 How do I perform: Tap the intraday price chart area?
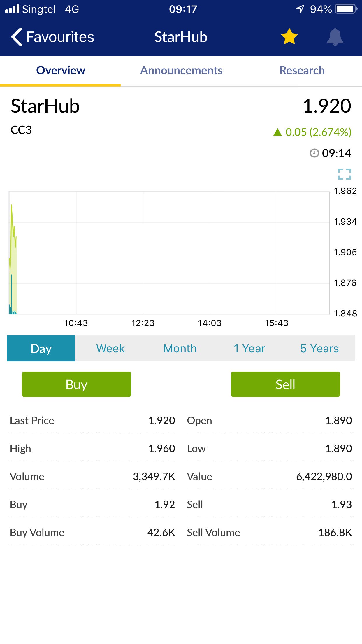click(169, 253)
